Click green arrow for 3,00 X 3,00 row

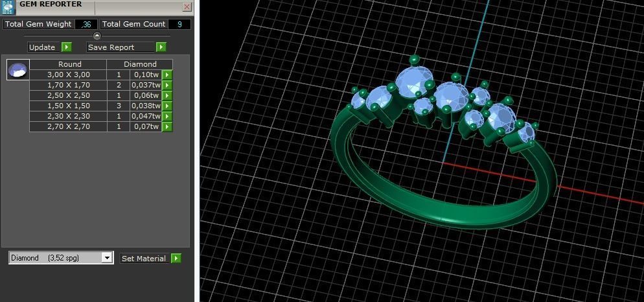(167, 75)
